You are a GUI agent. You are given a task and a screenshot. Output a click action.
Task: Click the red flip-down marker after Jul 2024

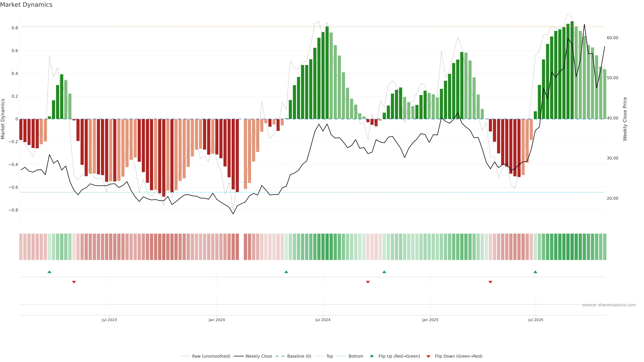tap(368, 282)
